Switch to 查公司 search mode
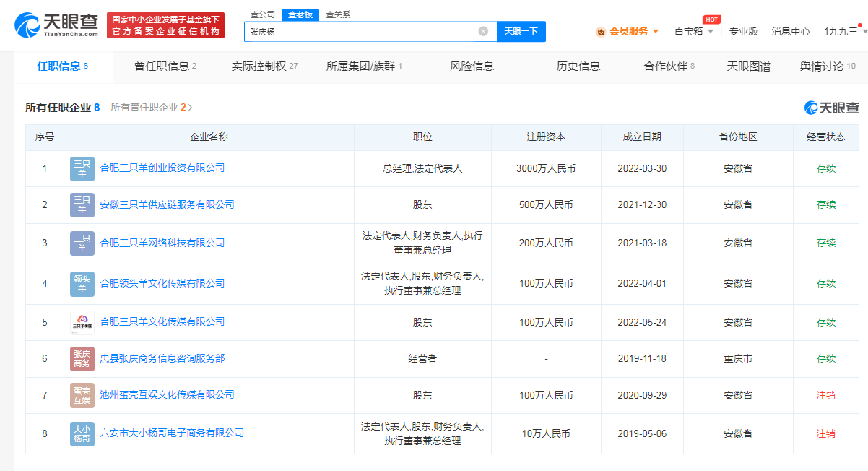 click(x=262, y=14)
